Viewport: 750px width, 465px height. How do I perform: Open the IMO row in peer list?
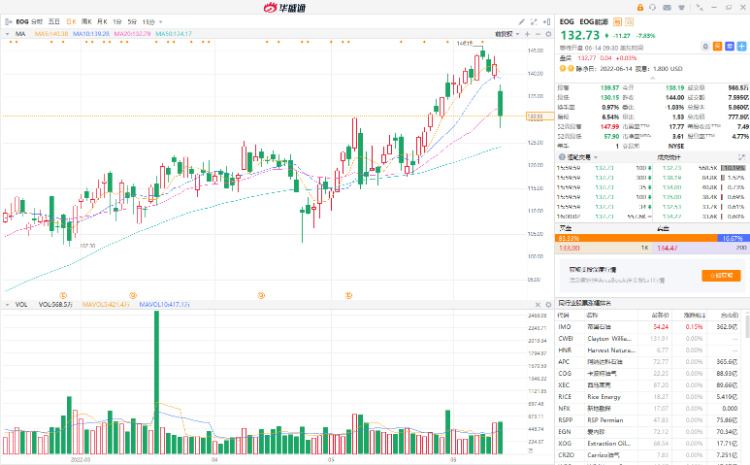(649, 327)
